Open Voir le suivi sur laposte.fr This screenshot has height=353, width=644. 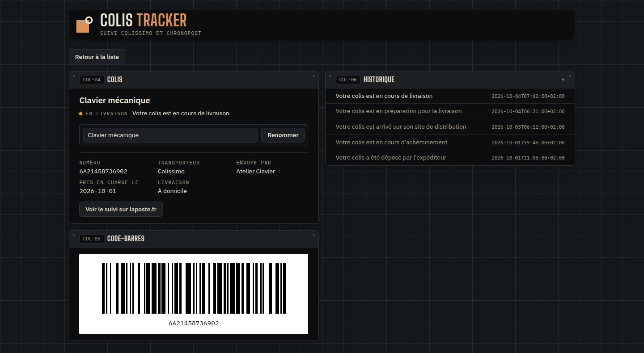tap(121, 209)
